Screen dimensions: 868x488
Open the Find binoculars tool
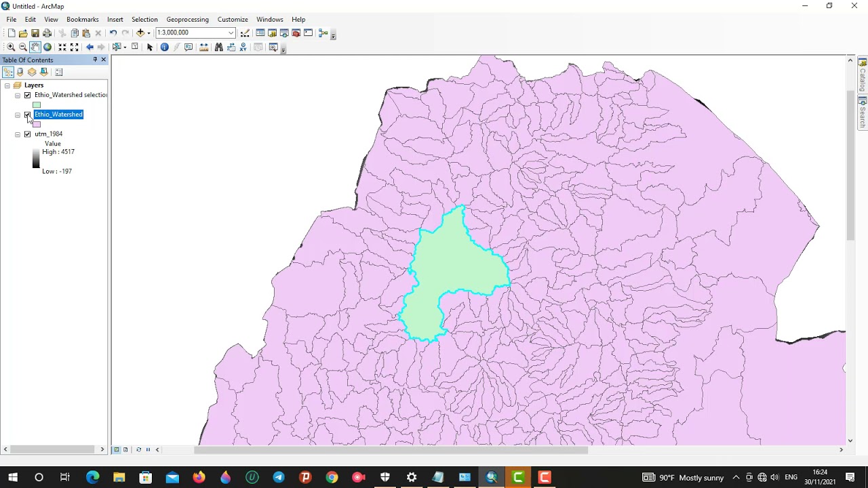[x=218, y=47]
